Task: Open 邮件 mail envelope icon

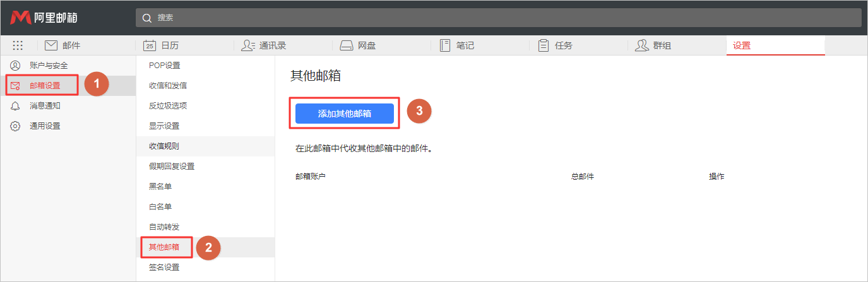Action: pyautogui.click(x=51, y=45)
